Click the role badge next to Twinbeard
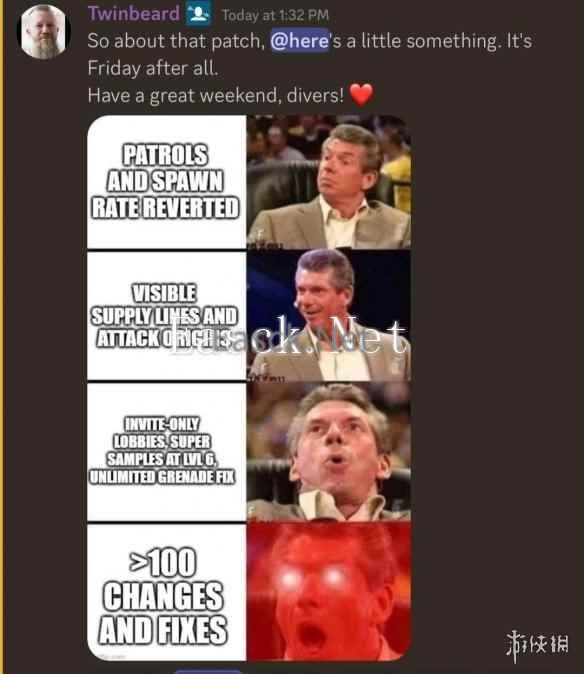584x674 pixels. (199, 14)
